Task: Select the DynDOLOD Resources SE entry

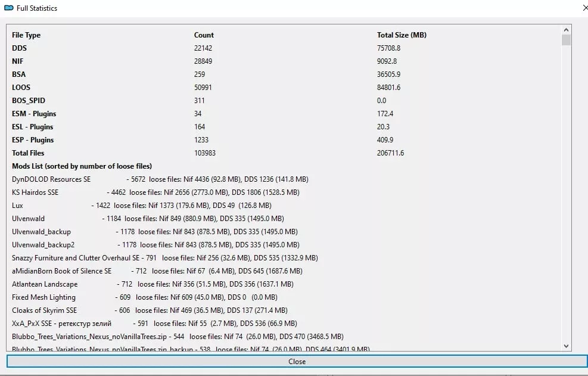Action: (x=160, y=179)
